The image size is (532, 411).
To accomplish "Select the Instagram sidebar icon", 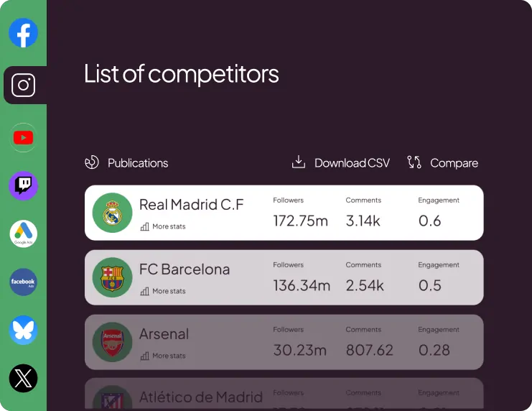I will [23, 86].
